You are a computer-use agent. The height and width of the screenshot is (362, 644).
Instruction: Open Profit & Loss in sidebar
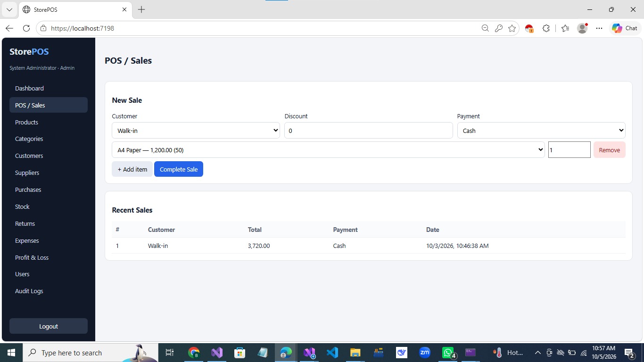tap(49, 257)
